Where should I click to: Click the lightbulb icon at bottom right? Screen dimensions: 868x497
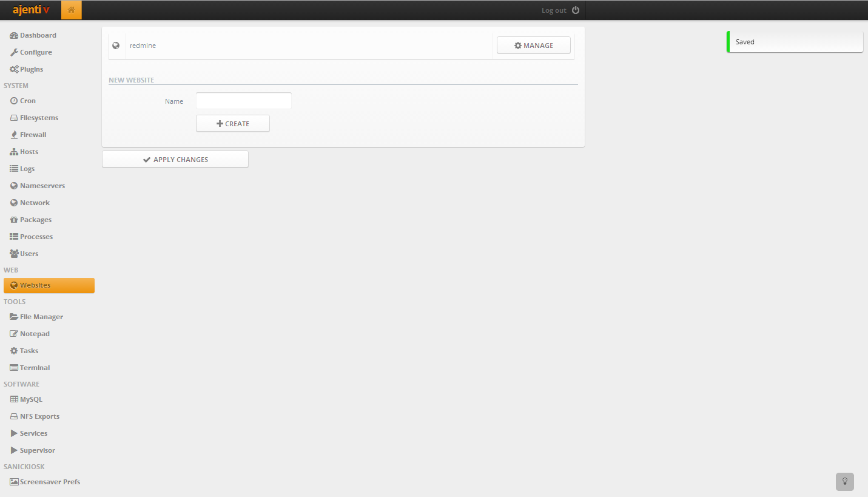pos(845,481)
